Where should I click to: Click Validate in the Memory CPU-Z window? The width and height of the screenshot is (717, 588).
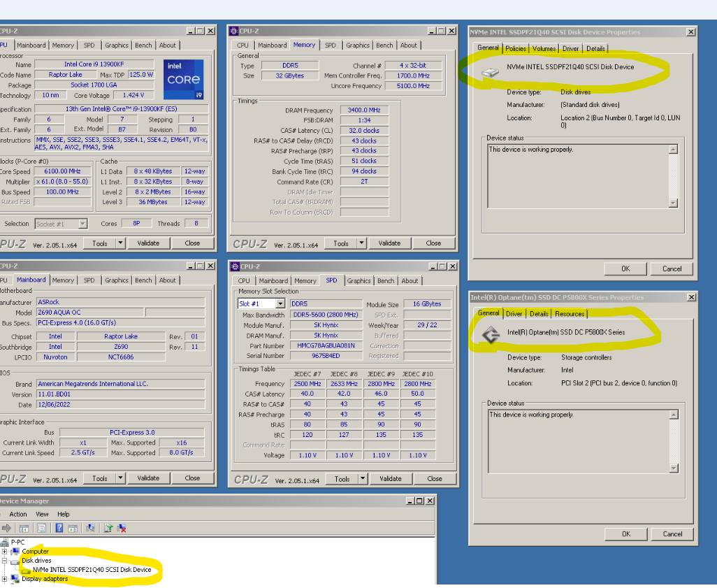pos(389,243)
